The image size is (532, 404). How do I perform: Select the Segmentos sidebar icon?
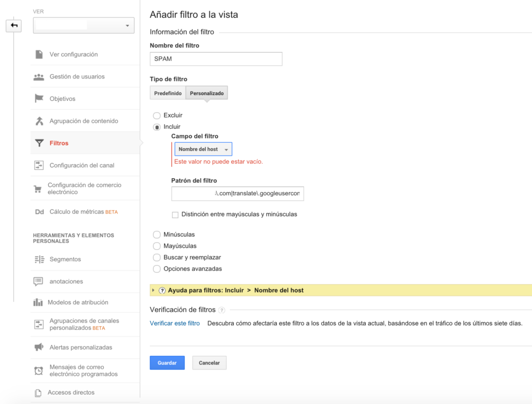coord(38,259)
